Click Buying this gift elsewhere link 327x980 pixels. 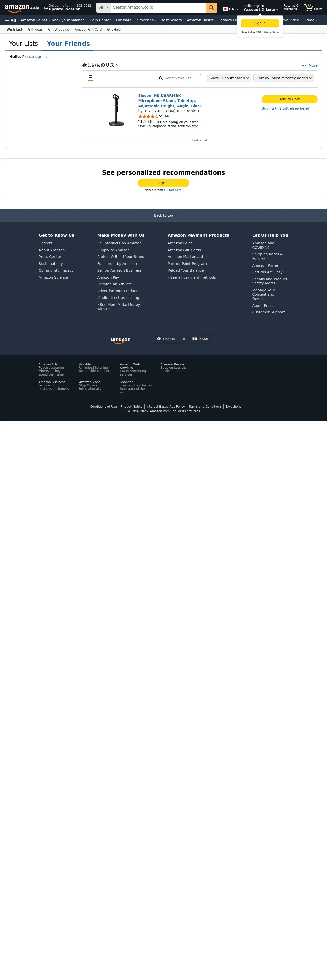[x=285, y=108]
